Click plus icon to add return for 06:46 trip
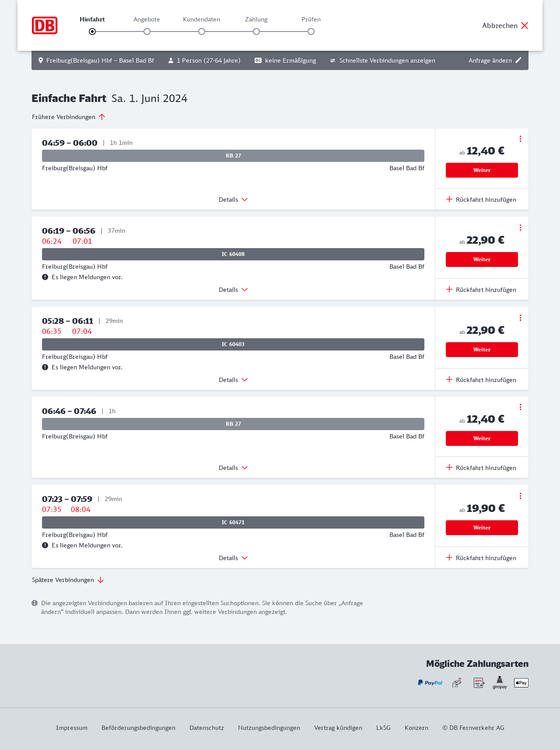 [x=449, y=468]
